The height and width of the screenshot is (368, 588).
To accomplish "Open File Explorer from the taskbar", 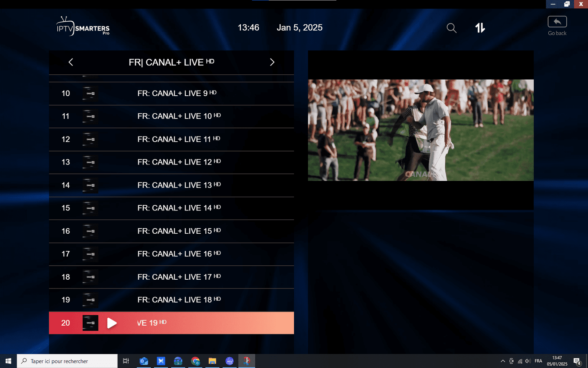I will click(212, 361).
